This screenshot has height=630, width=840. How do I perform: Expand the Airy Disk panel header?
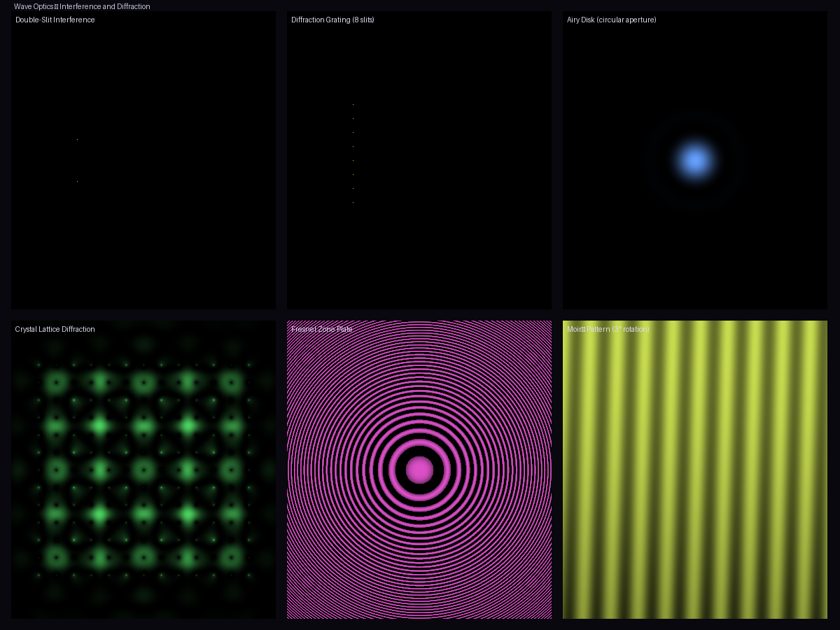[612, 20]
